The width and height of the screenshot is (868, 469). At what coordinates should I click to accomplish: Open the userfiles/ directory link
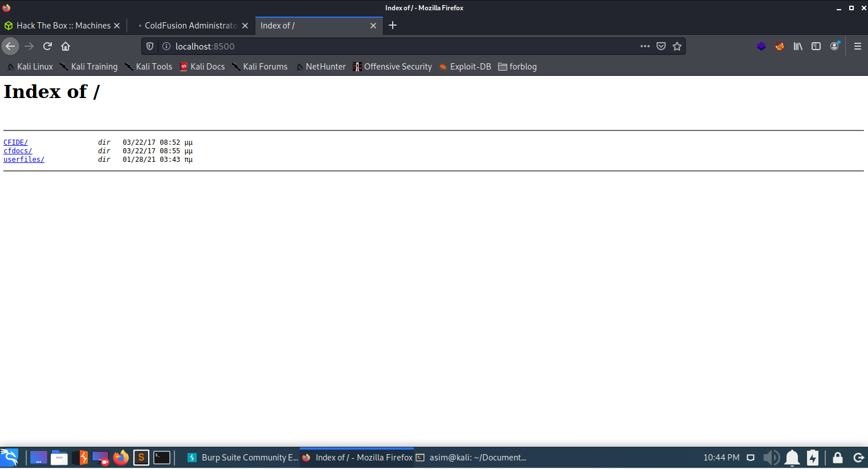tap(24, 160)
